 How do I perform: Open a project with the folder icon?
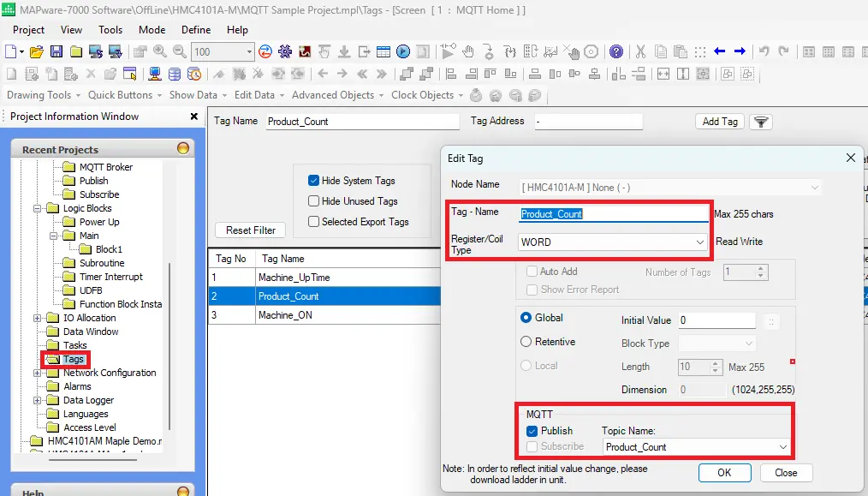click(x=36, y=52)
